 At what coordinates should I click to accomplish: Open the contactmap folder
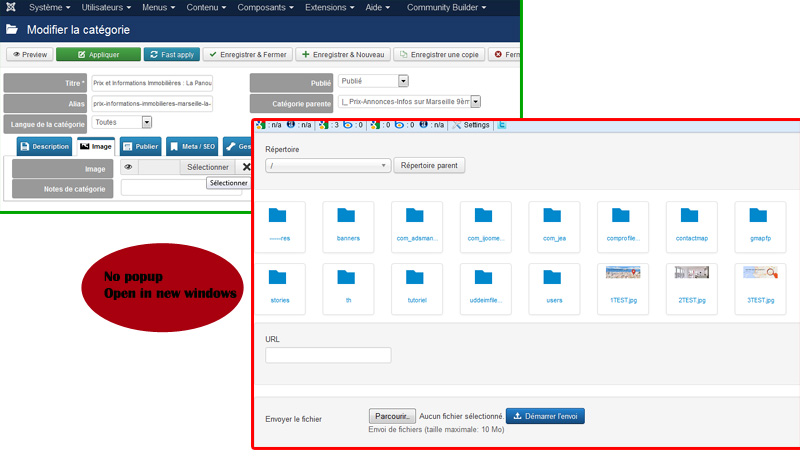point(691,227)
